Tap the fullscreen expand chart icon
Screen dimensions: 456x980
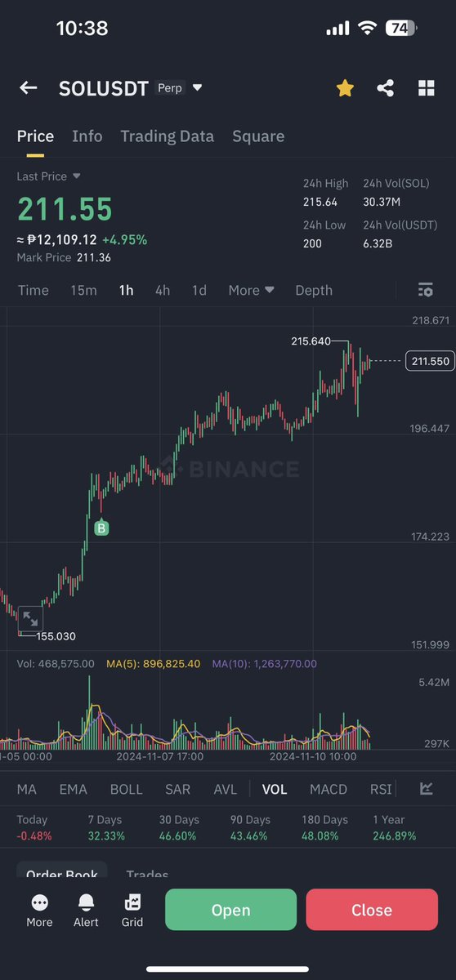tap(29, 618)
